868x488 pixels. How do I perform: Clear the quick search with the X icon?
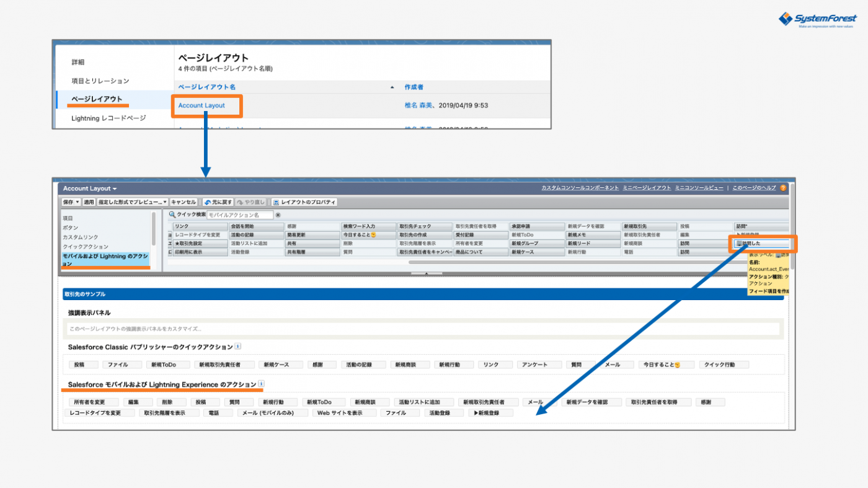pyautogui.click(x=278, y=215)
